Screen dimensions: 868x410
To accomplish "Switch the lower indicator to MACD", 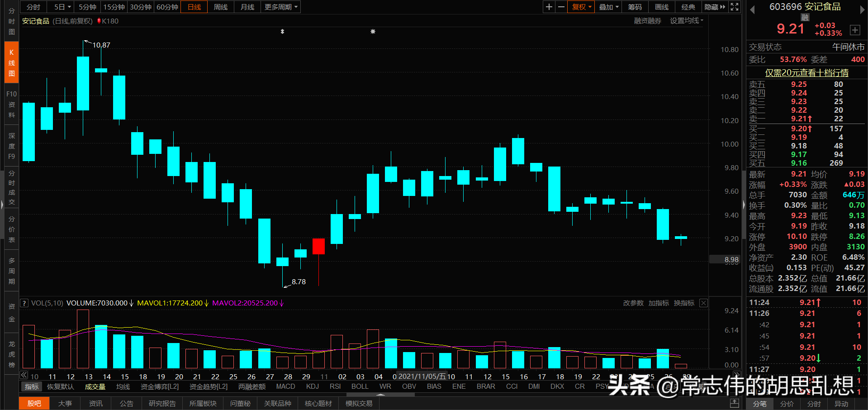I will click(x=285, y=386).
